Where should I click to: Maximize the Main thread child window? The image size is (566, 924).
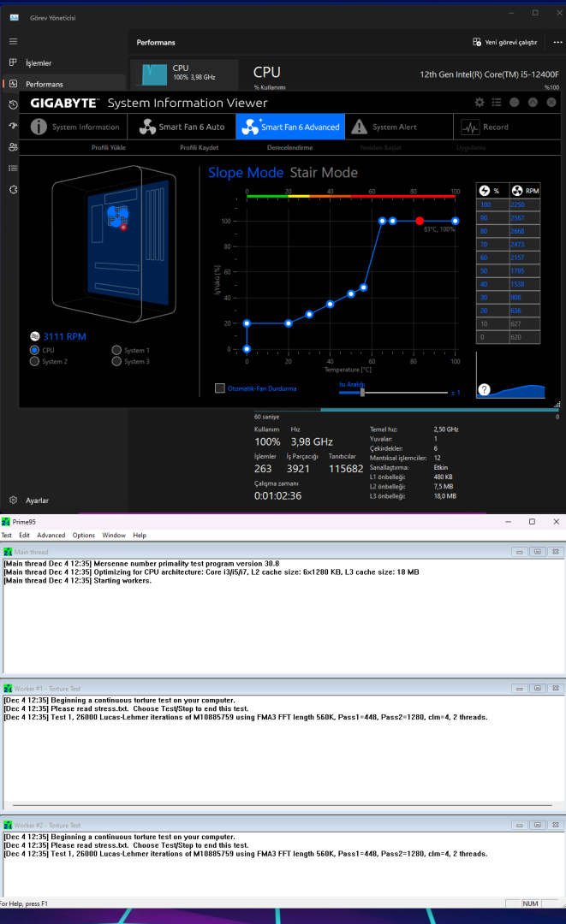coord(537,552)
